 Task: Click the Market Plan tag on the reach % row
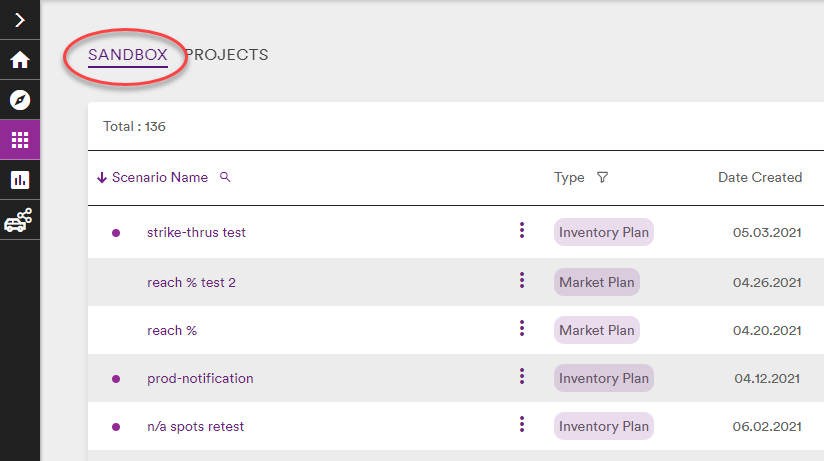coord(596,330)
